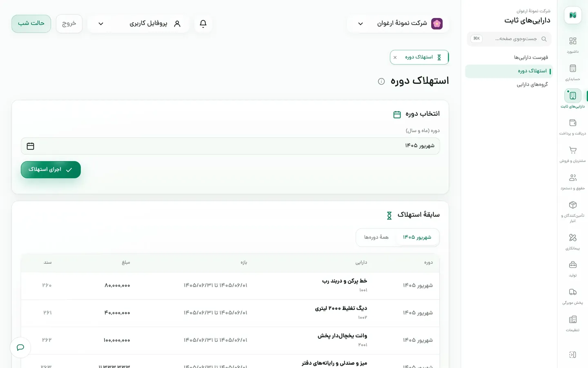The width and height of the screenshot is (588, 368).
Task: Click asset name وانت یخچال‌دار پخش
Action: pyautogui.click(x=342, y=336)
